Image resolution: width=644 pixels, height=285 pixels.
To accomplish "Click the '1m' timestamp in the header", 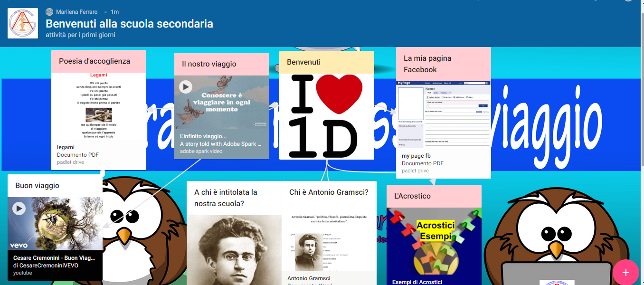I will click(114, 12).
